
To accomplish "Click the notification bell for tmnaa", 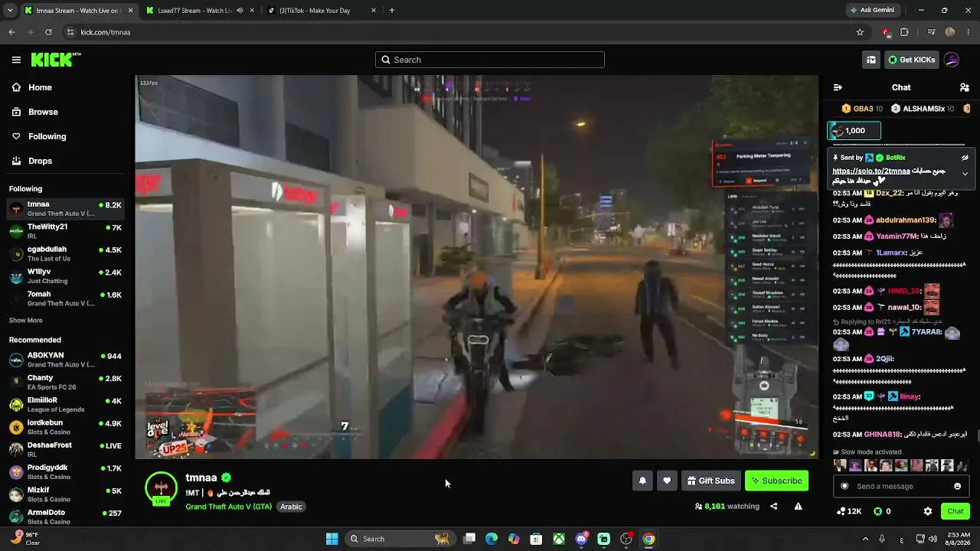I will click(x=642, y=481).
